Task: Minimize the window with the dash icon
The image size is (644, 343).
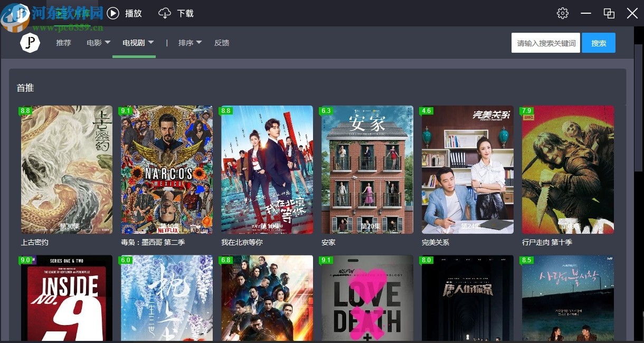Action: [585, 13]
